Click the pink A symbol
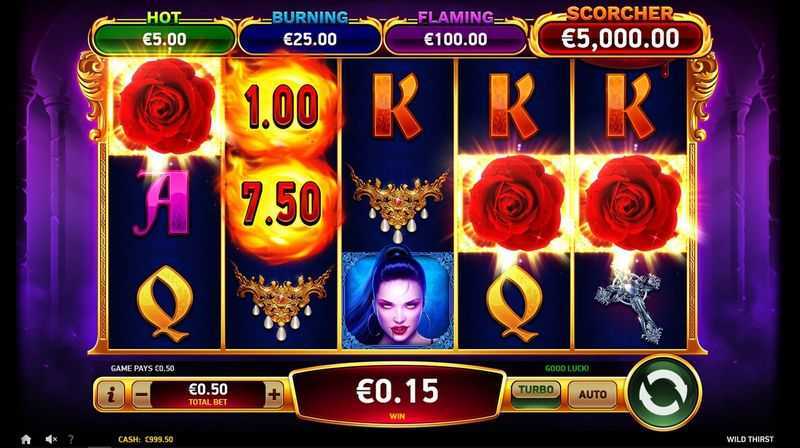The image size is (800, 448). pyautogui.click(x=163, y=203)
